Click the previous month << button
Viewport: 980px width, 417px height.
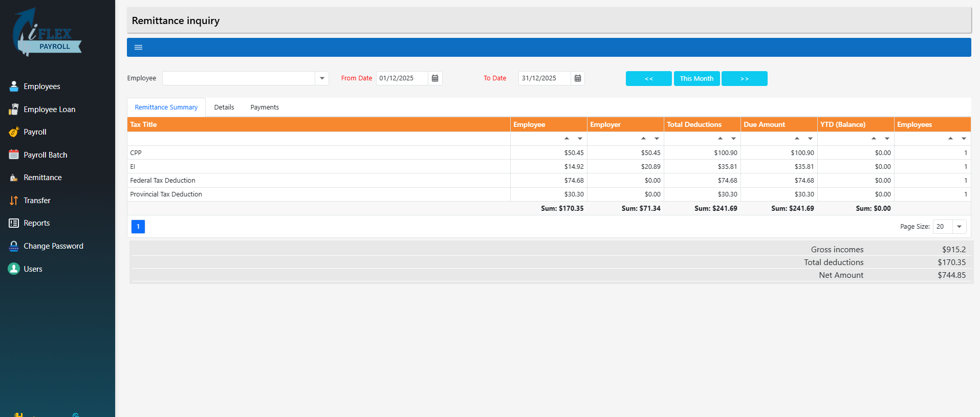(x=649, y=78)
